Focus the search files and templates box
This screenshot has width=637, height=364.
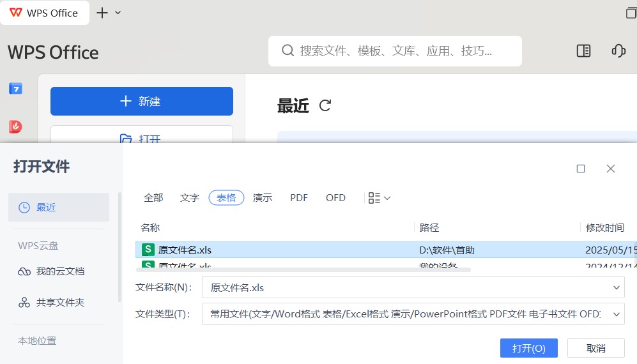pos(395,51)
